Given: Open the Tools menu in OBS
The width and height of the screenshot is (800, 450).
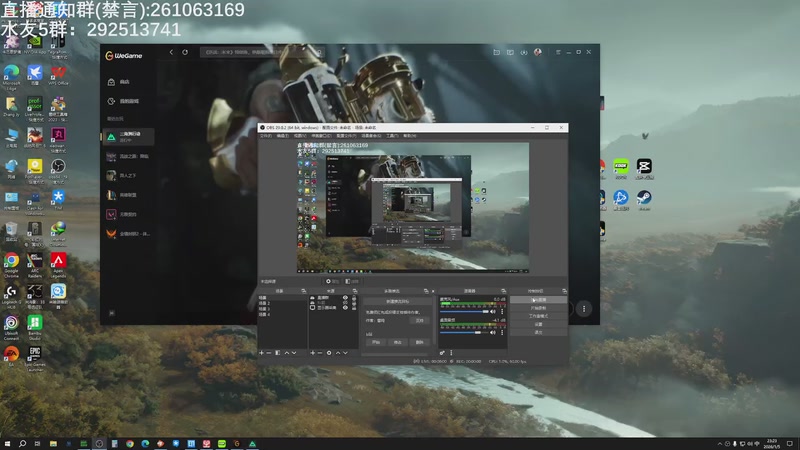Looking at the screenshot, I should (x=393, y=135).
